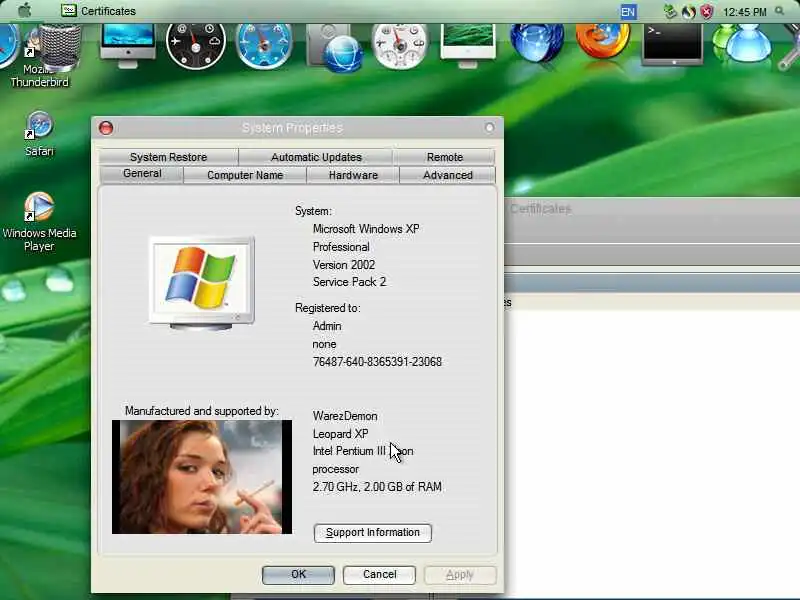
Task: Select the Windows Media Player desktop shortcut
Action: [x=39, y=222]
